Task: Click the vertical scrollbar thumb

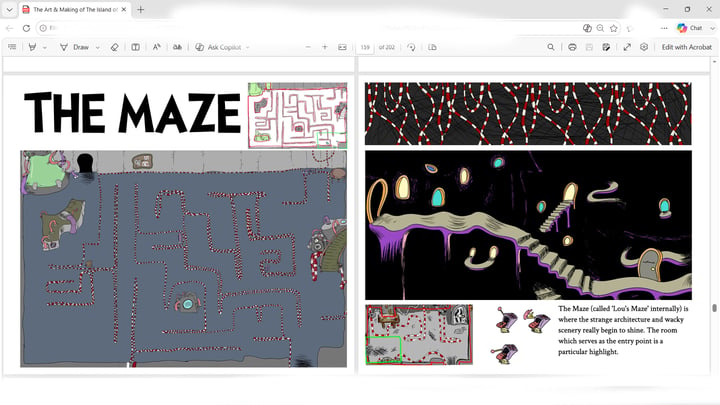Action: click(x=714, y=308)
